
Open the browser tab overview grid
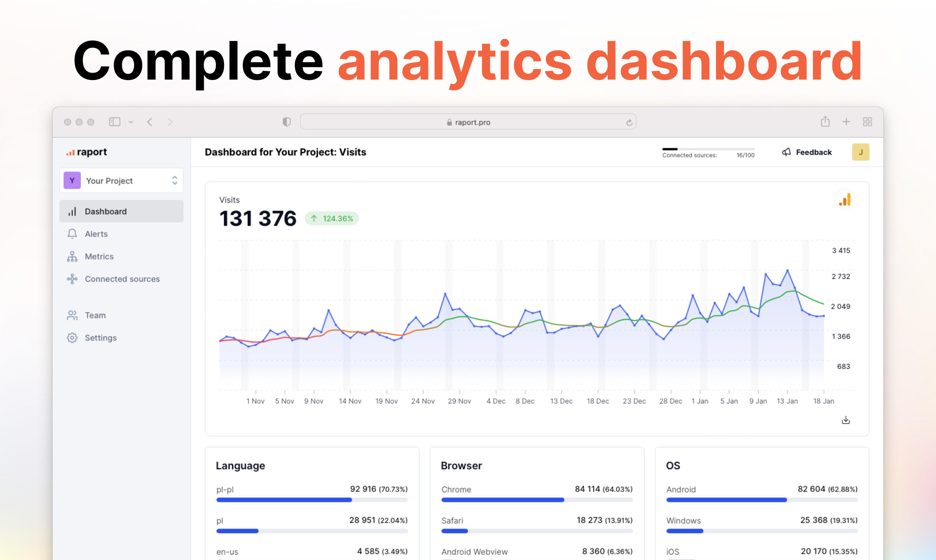pyautogui.click(x=867, y=122)
